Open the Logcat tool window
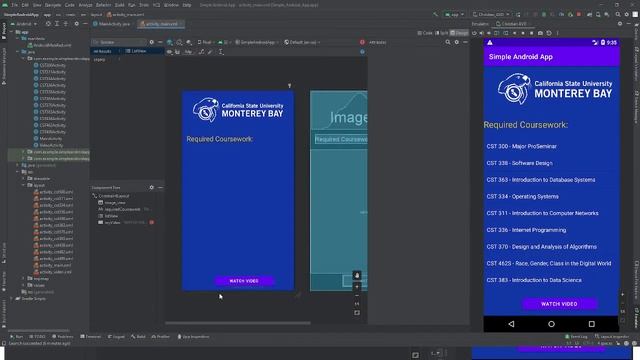This screenshot has width=640, height=360. (116, 337)
